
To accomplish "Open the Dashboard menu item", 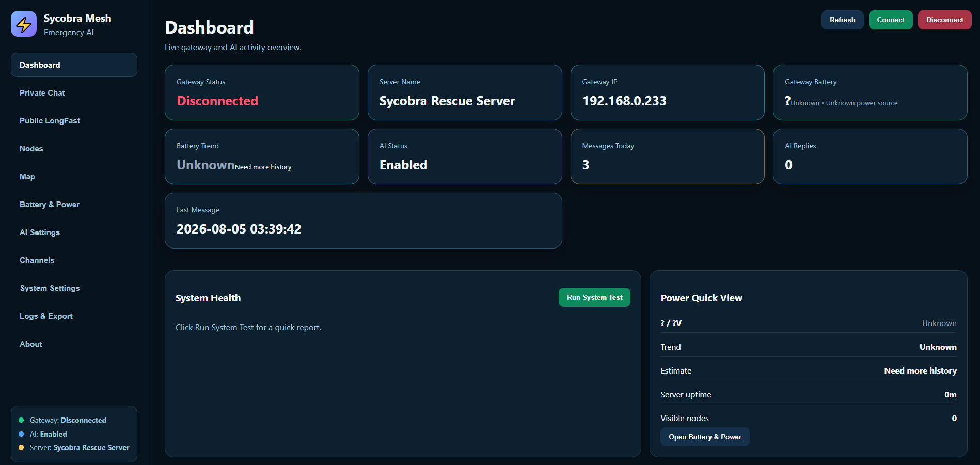I will (74, 65).
